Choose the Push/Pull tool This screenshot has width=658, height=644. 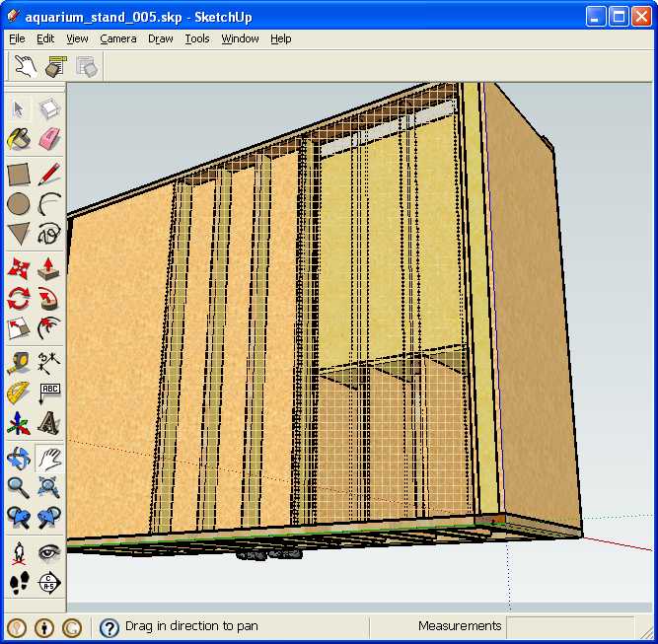49,268
